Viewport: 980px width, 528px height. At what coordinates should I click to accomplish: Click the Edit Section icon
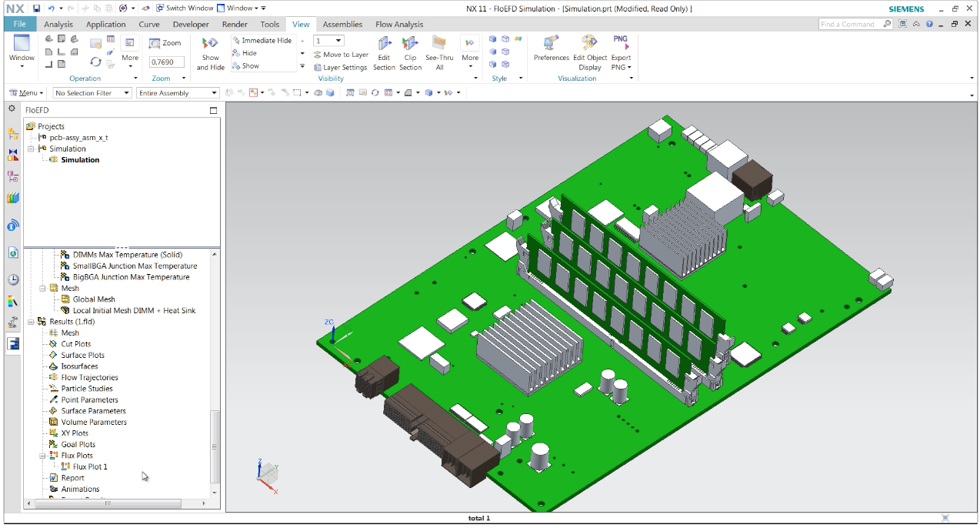point(385,44)
